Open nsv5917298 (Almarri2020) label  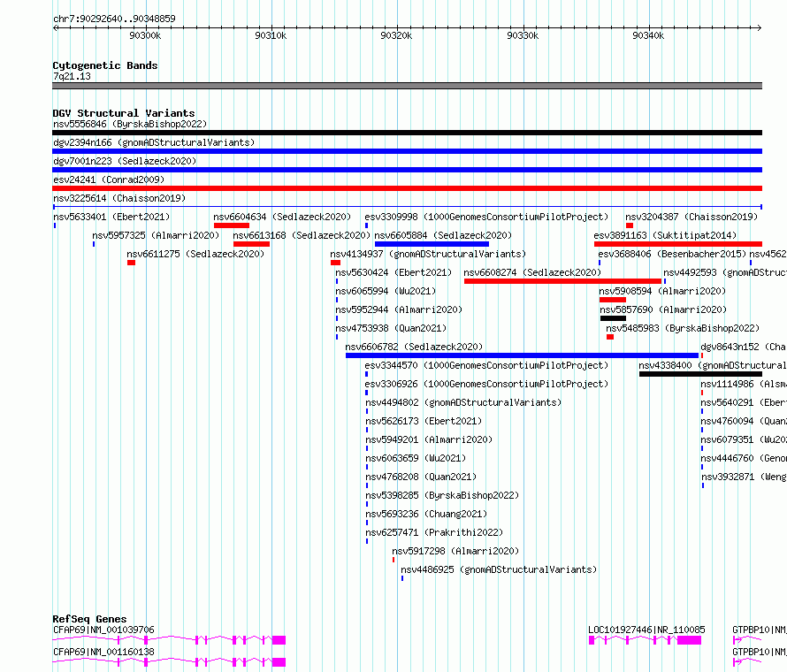pos(455,551)
